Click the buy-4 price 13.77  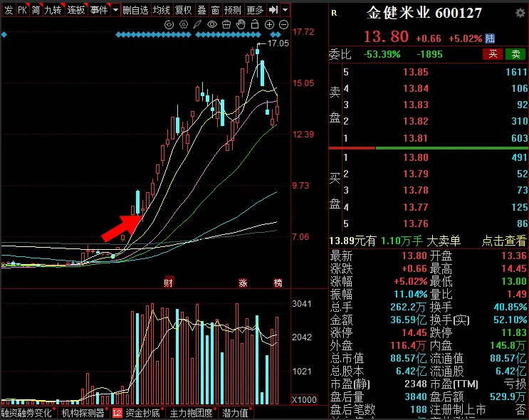click(416, 207)
